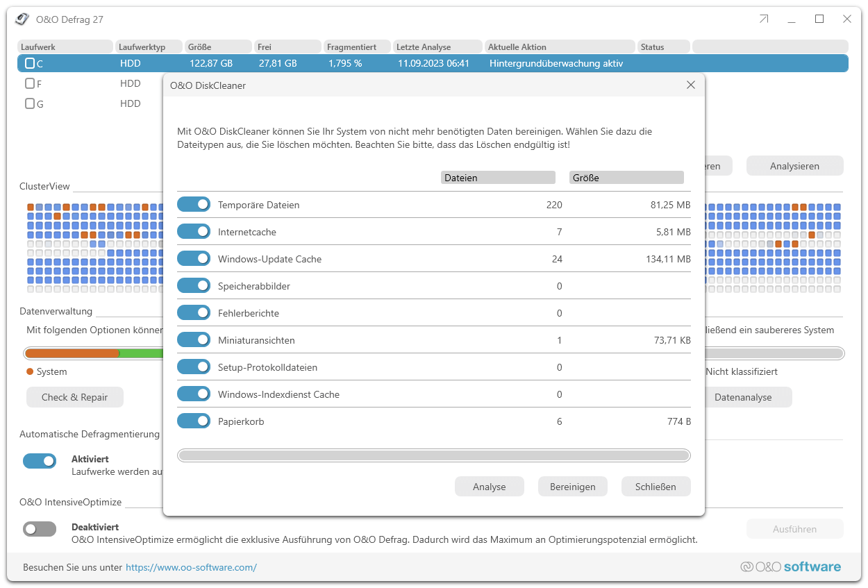Screen dimensions: 868x588
Task: Click the 122,87 GB size cell
Action: [x=211, y=63]
